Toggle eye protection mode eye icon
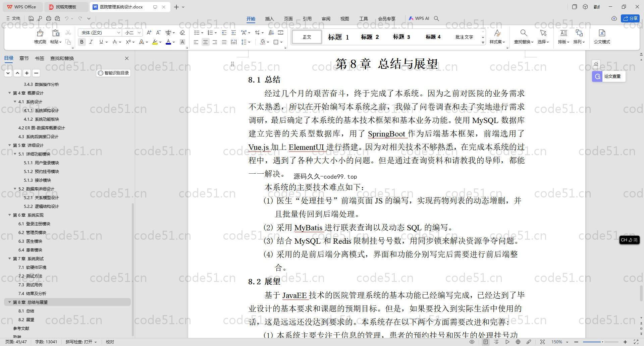 (x=472, y=342)
